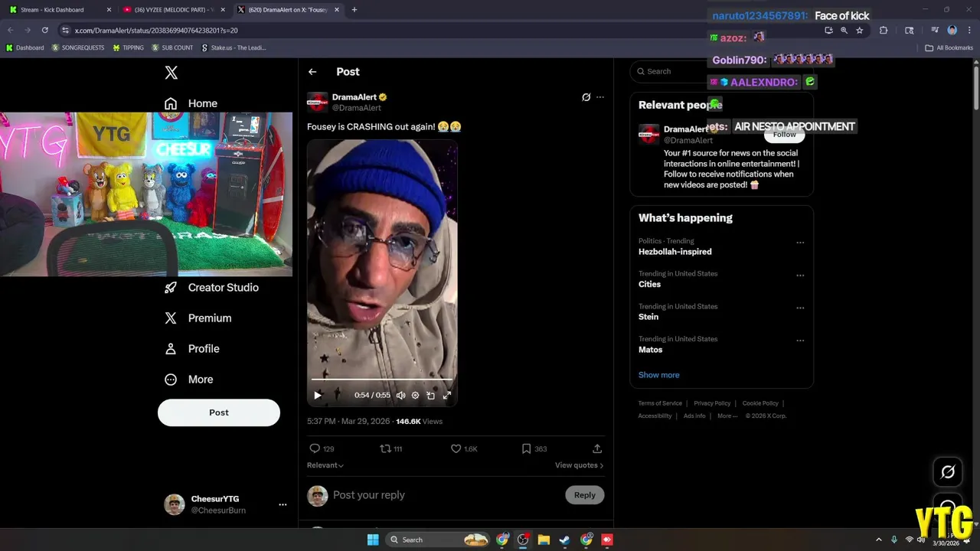Image resolution: width=980 pixels, height=551 pixels.
Task: Open Terms of Service footer link
Action: point(660,403)
